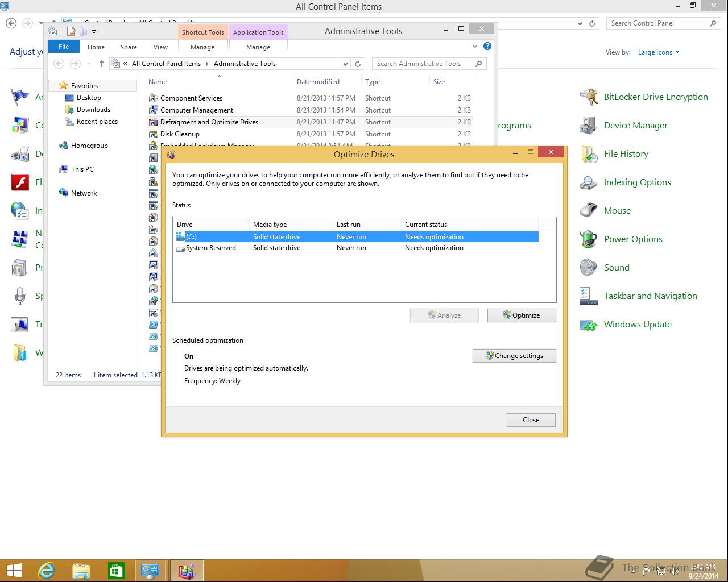Click the Start button on taskbar

(14, 571)
